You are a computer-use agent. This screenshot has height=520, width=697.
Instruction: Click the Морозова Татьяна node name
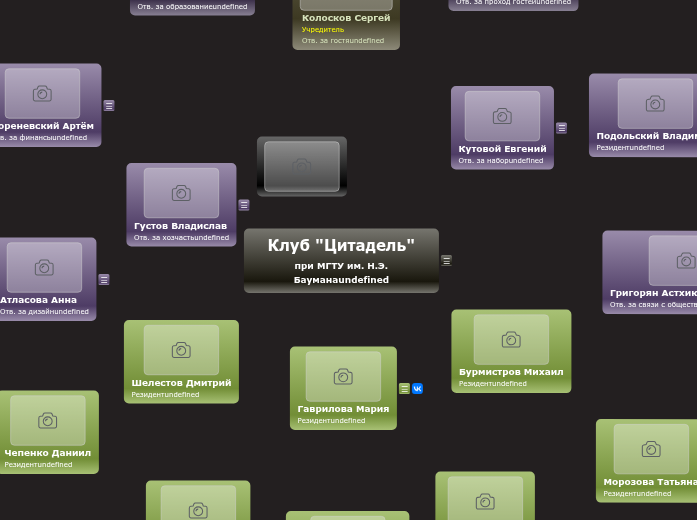pyautogui.click(x=650, y=482)
